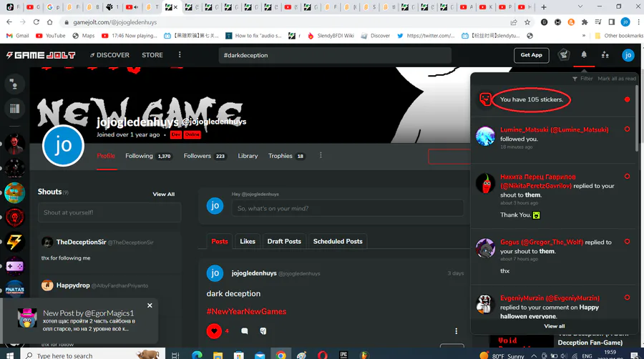644x359 pixels.
Task: Like the dark deception post heart
Action: 214,330
